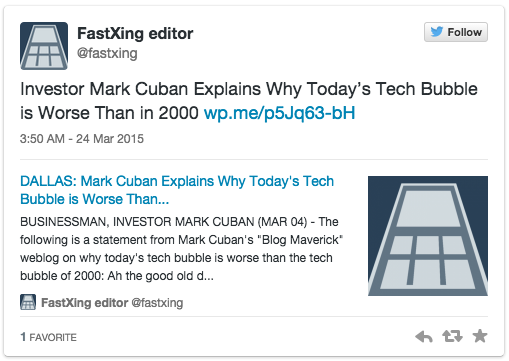Viewport: 509px width, 361px height.
Task: Click @fastxing handle in card footer
Action: pyautogui.click(x=157, y=303)
